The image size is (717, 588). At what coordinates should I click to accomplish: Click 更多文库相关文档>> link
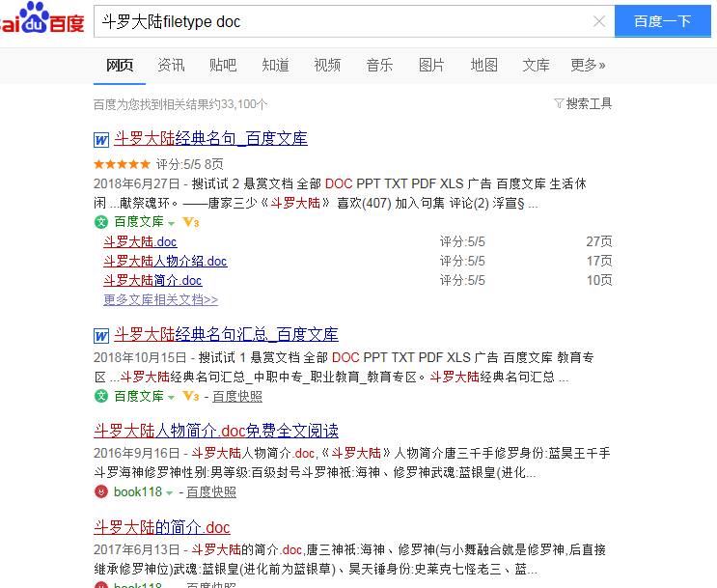tap(160, 299)
